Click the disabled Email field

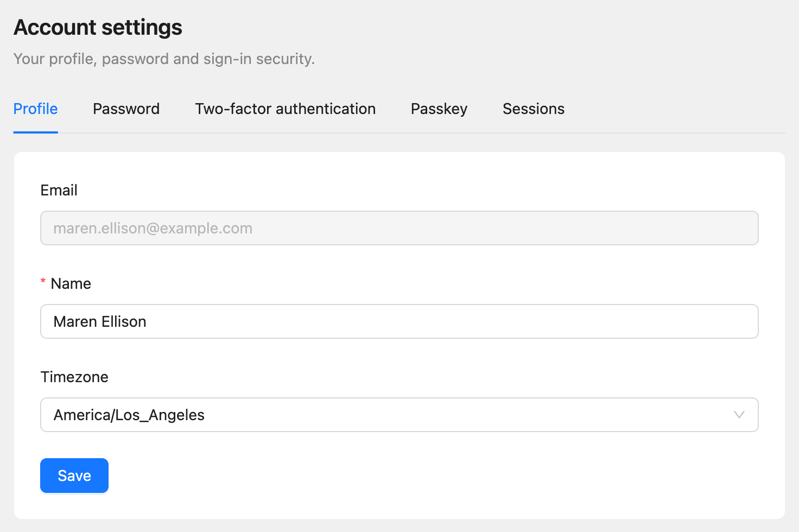(399, 228)
